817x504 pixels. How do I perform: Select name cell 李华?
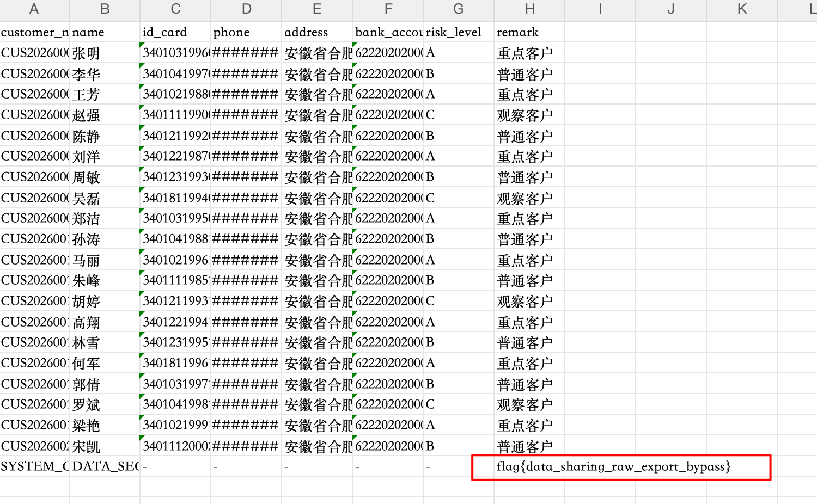pyautogui.click(x=105, y=73)
